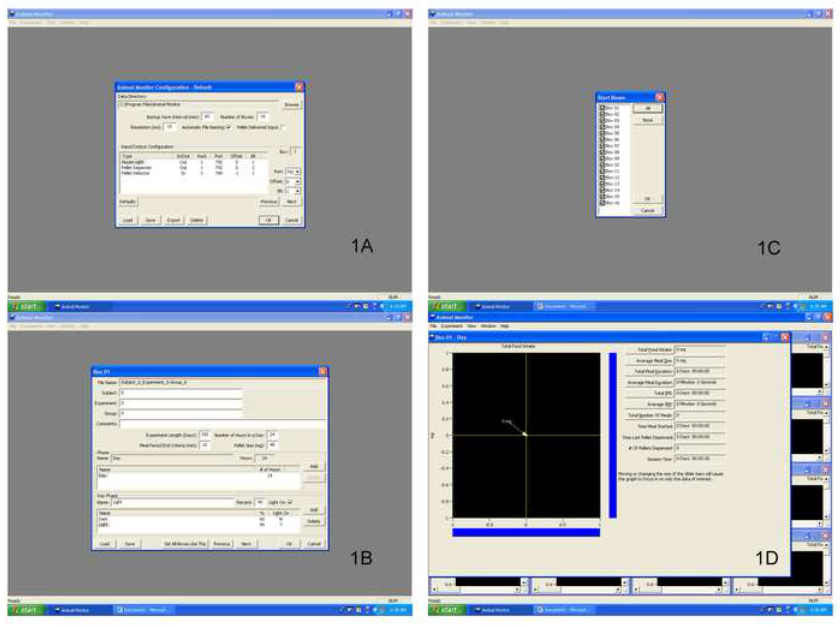The width and height of the screenshot is (840, 625).
Task: Uncheck Box 01 in Start Boxes list
Action: point(602,108)
